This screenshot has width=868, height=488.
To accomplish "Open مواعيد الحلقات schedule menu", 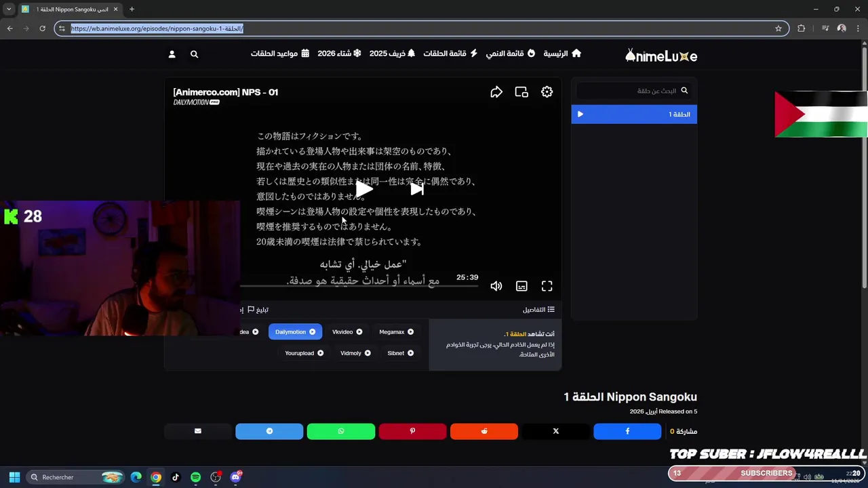I will pos(280,54).
